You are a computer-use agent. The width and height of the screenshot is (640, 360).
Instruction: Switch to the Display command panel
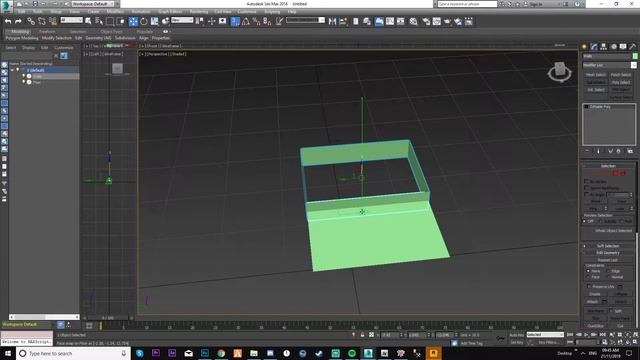click(623, 47)
